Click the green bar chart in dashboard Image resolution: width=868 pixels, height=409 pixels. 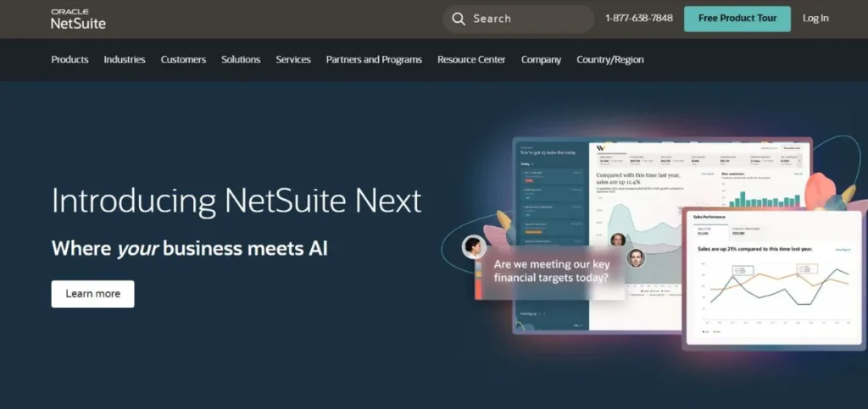pyautogui.click(x=765, y=199)
